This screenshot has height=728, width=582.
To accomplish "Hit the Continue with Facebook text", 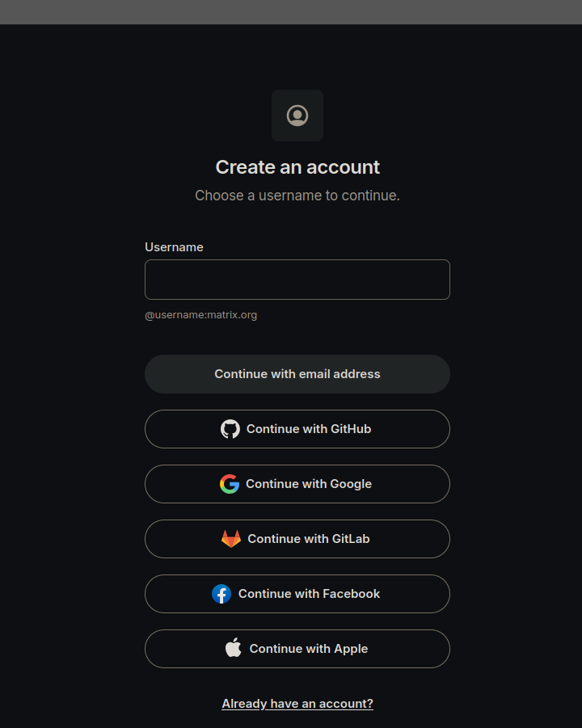I will pyautogui.click(x=309, y=594).
